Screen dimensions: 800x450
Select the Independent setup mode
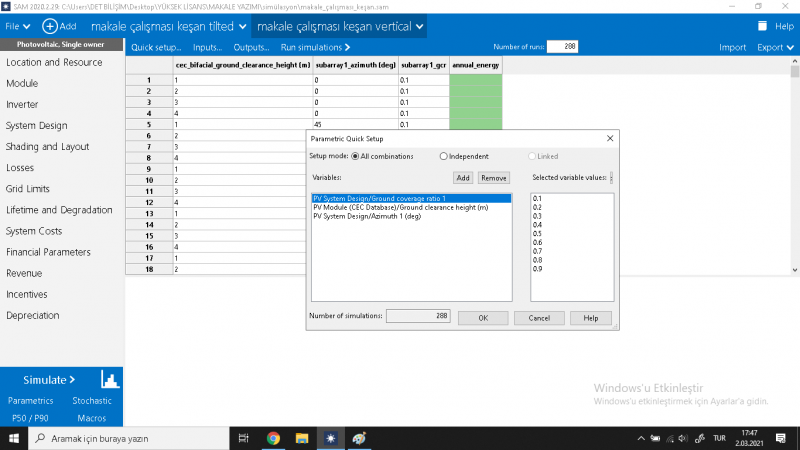(444, 156)
